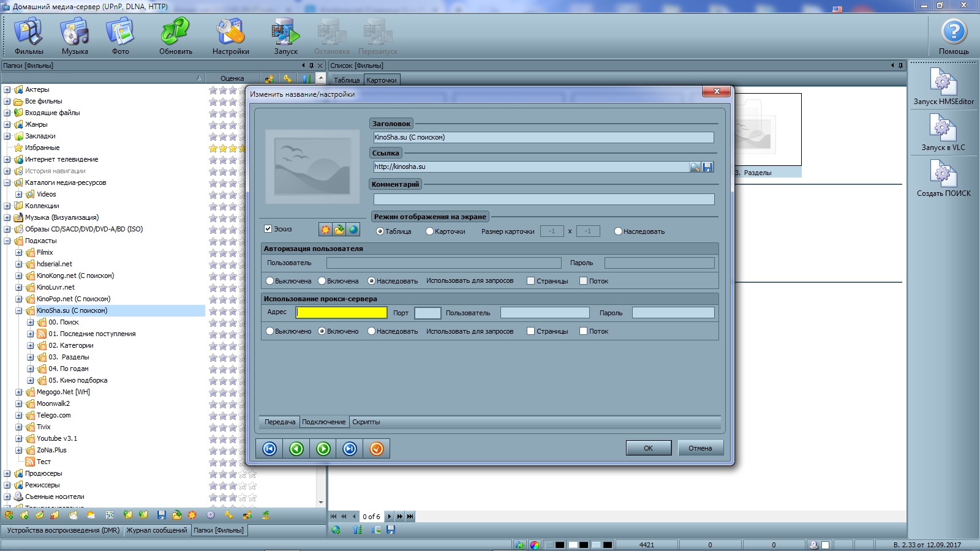Click OK button in the dialog
Image resolution: width=980 pixels, height=551 pixels.
pyautogui.click(x=648, y=448)
